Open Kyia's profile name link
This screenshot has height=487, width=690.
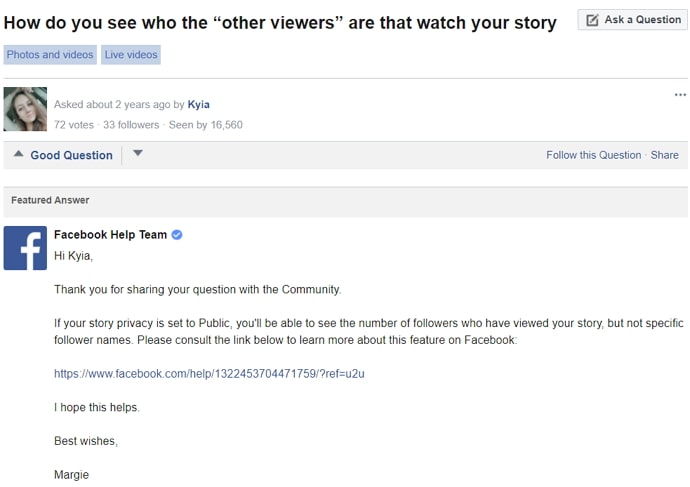[199, 104]
